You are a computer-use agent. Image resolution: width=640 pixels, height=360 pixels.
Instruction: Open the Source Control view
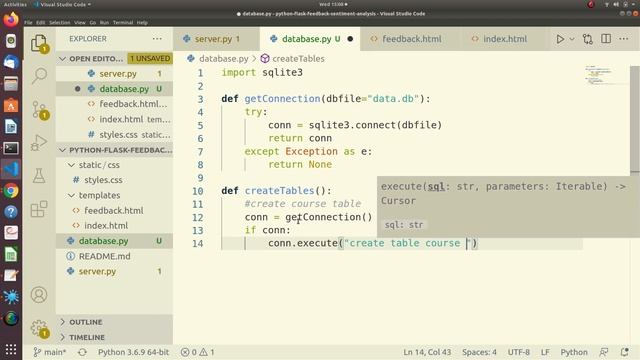pos(39,109)
